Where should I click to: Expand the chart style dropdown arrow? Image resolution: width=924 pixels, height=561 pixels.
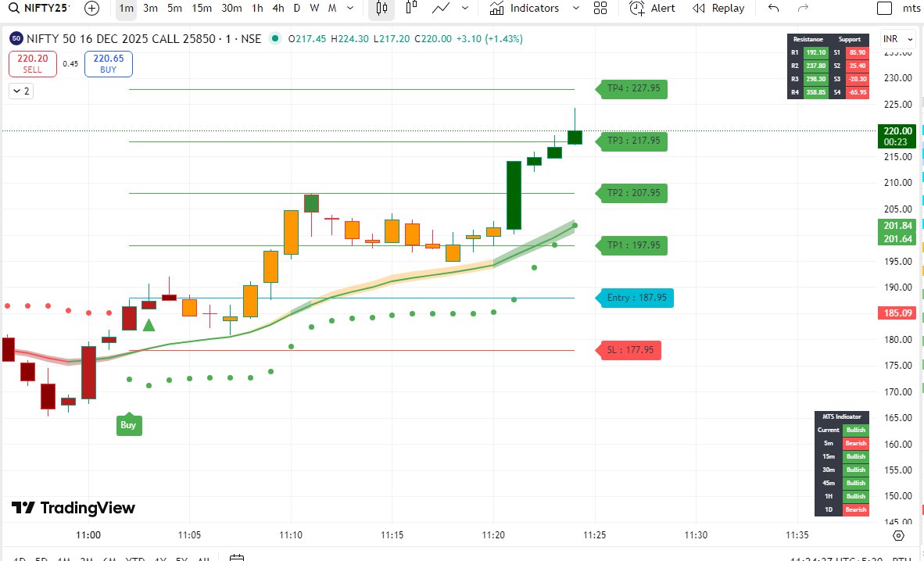point(465,9)
